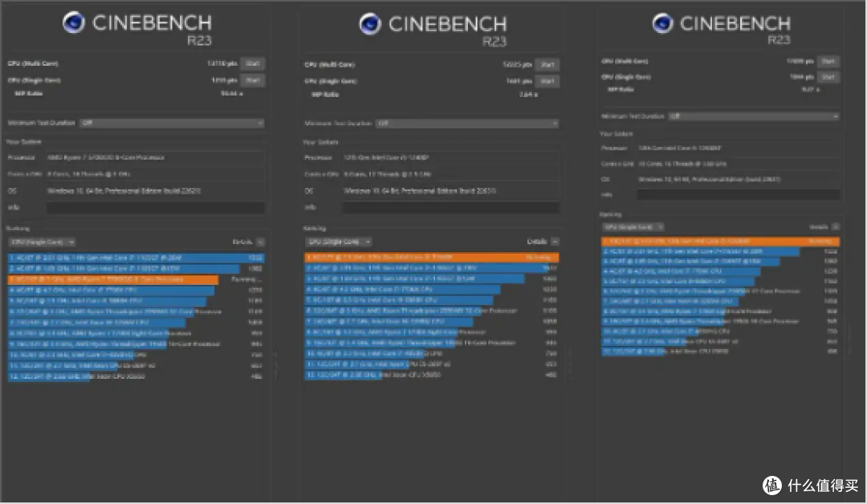Open the CPU (Single Core) ranking dropdown, right window

(633, 227)
